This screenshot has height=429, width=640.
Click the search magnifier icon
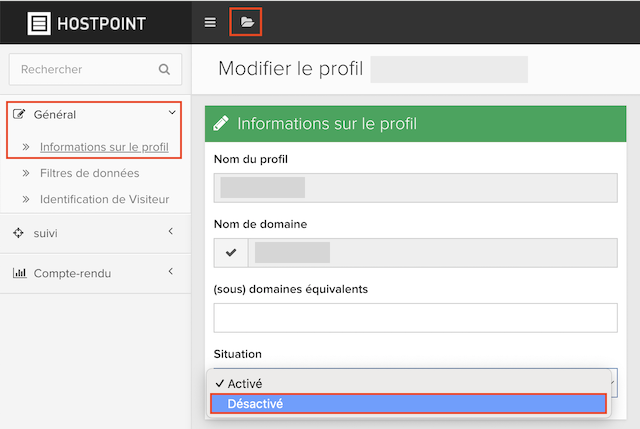(164, 69)
